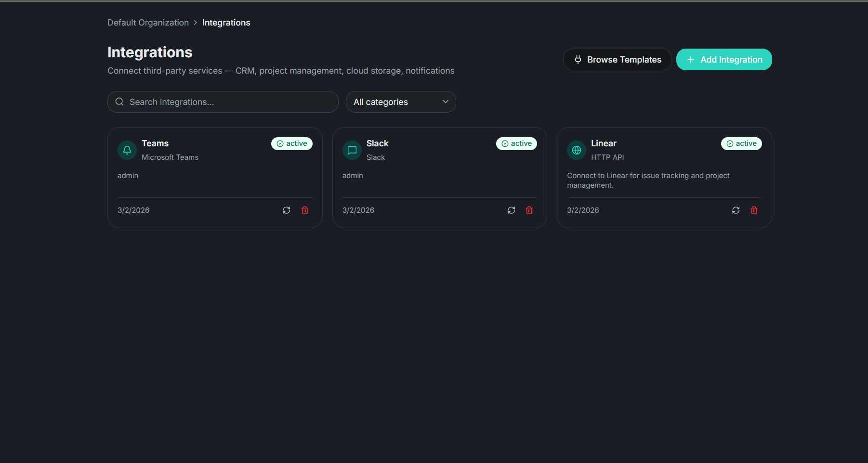868x463 pixels.
Task: Delete the Linear integration
Action: tap(754, 210)
